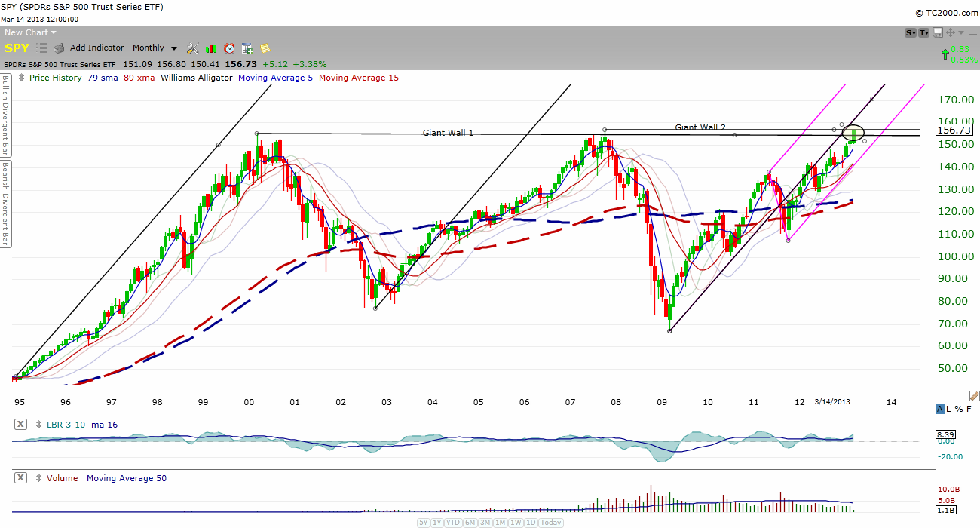Click the Moving Average 5 legend label
The width and height of the screenshot is (980, 528).
coord(276,78)
